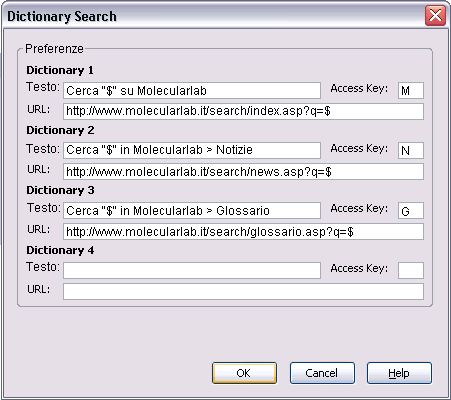Click the Preferenze group label

[x=54, y=49]
